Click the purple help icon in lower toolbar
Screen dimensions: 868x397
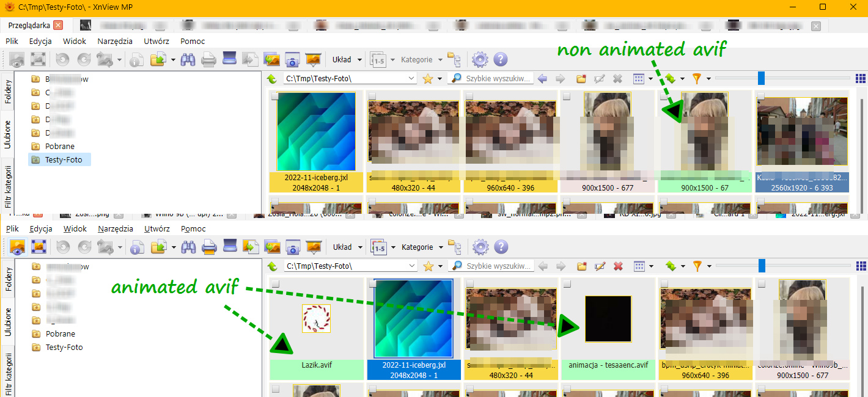point(501,247)
